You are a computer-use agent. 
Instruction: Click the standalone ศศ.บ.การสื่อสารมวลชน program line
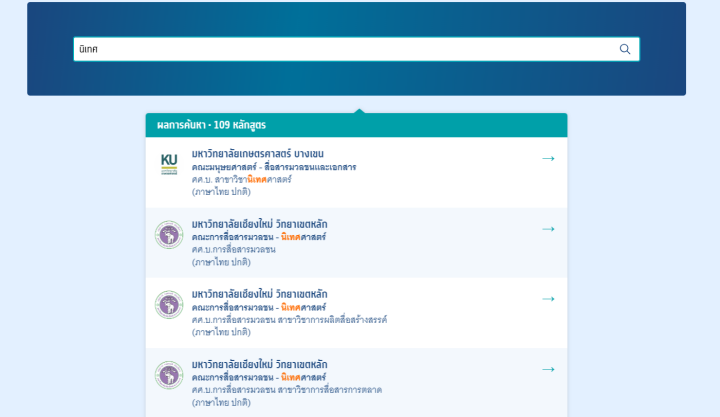(x=236, y=249)
